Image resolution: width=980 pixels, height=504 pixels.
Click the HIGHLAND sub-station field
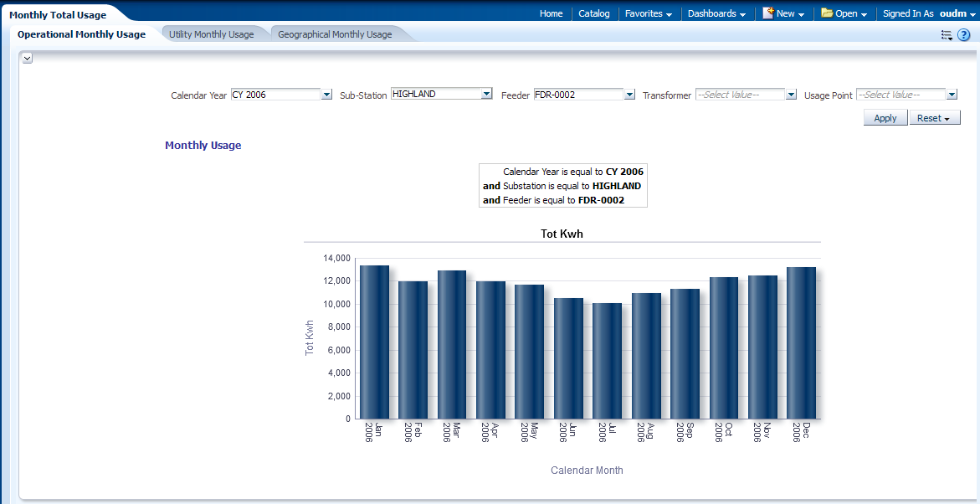(x=436, y=94)
